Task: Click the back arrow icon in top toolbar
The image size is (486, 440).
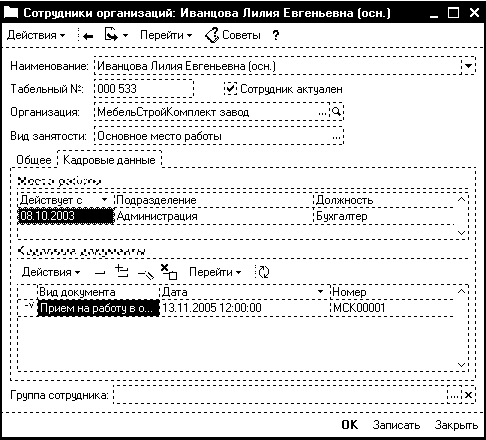Action: click(x=88, y=36)
